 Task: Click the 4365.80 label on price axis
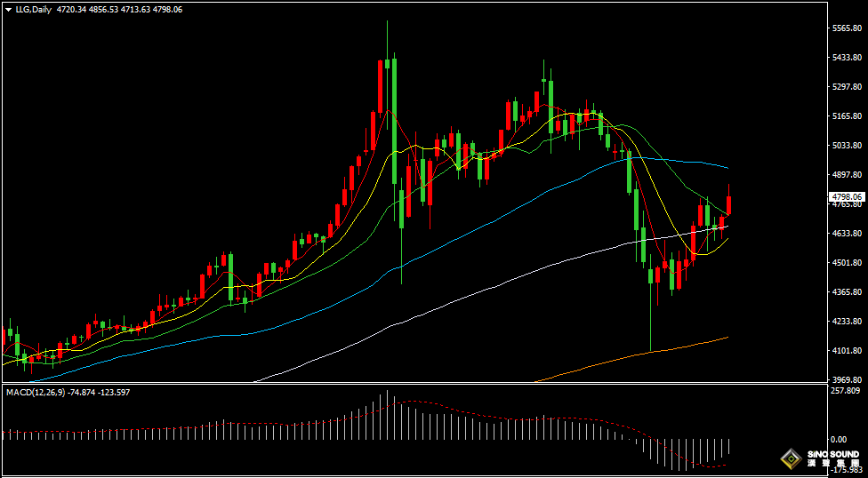click(846, 291)
